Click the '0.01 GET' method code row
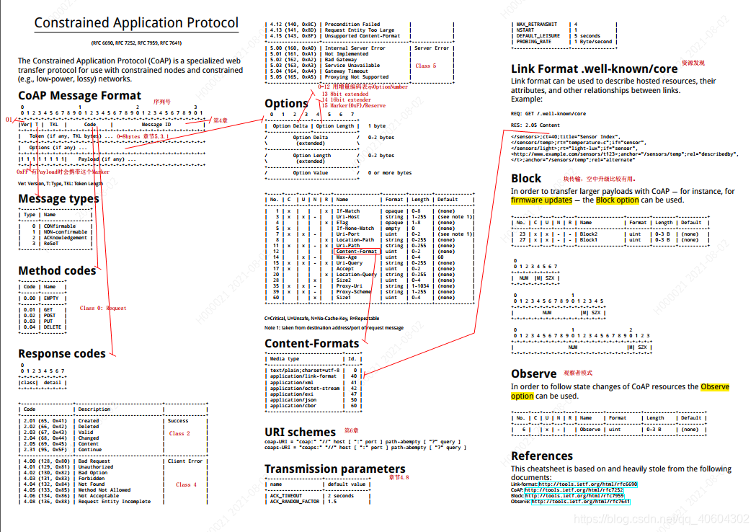756x532 pixels. [43, 310]
